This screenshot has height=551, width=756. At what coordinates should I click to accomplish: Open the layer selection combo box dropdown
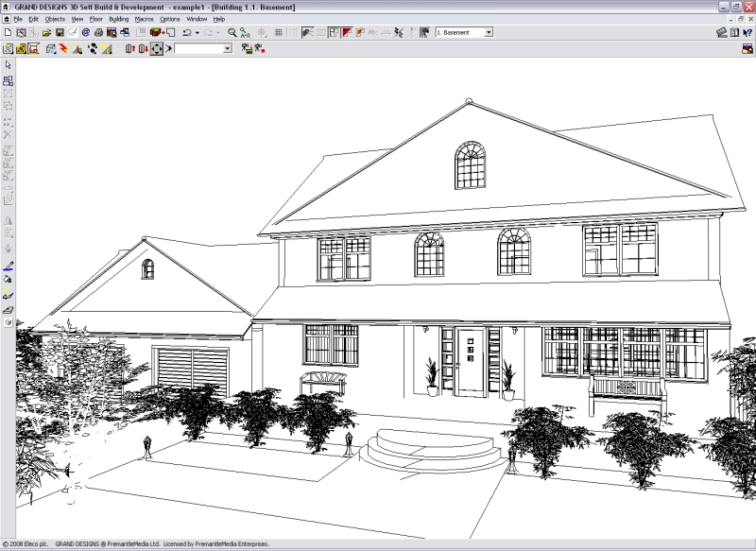[226, 49]
